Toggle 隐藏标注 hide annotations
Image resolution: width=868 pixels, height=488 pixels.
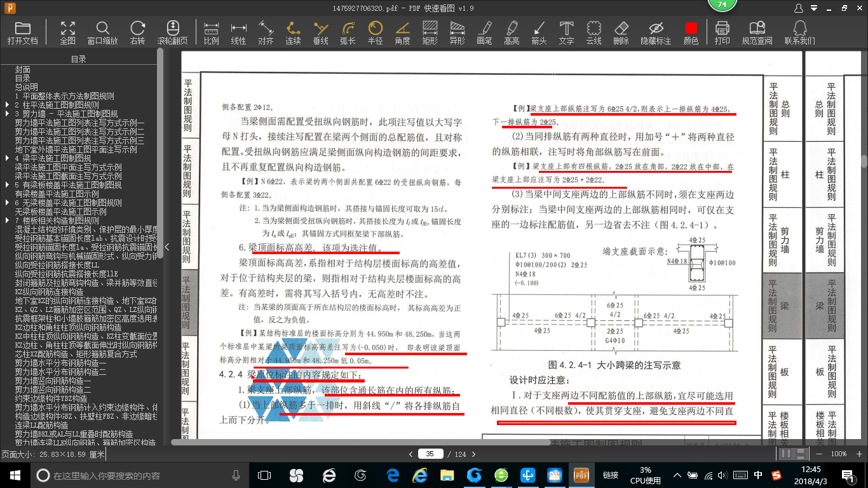[x=656, y=32]
